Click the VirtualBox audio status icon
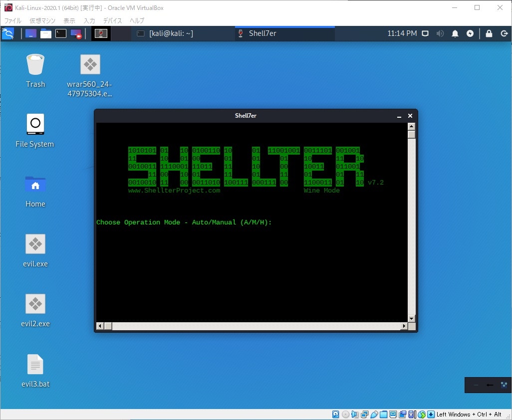 [355, 415]
